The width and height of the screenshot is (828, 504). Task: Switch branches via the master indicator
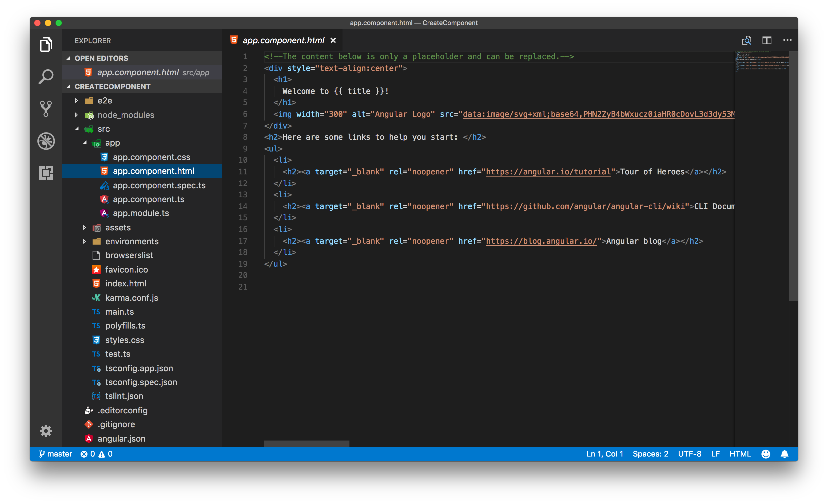(x=55, y=454)
